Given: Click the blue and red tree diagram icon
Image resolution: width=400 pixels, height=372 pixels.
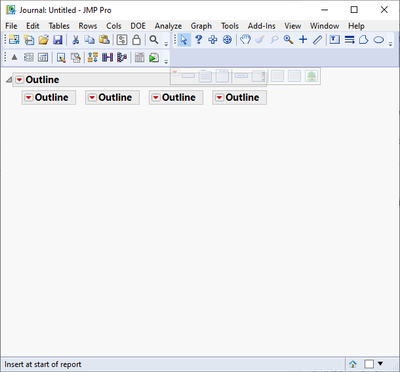Looking at the screenshot, I should coord(122,57).
